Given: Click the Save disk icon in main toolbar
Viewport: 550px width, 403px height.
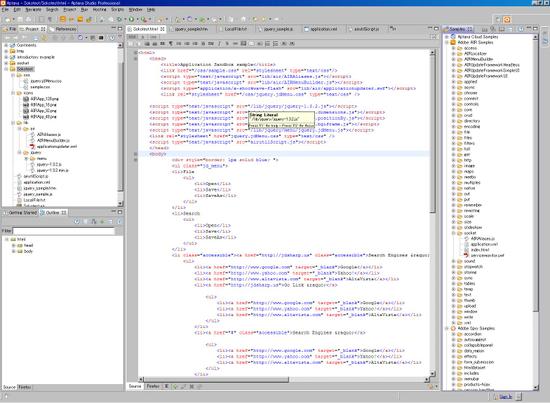Looking at the screenshot, I should tap(20, 20).
